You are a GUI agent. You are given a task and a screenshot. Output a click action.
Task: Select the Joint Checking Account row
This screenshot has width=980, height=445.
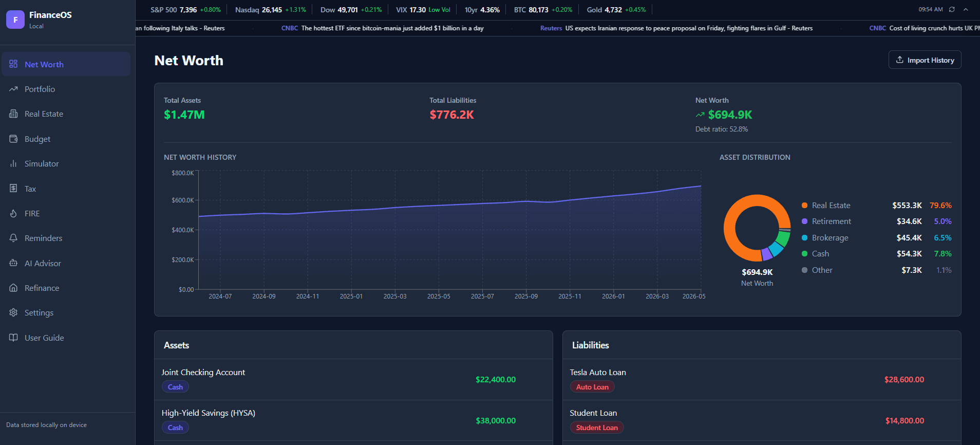click(353, 379)
